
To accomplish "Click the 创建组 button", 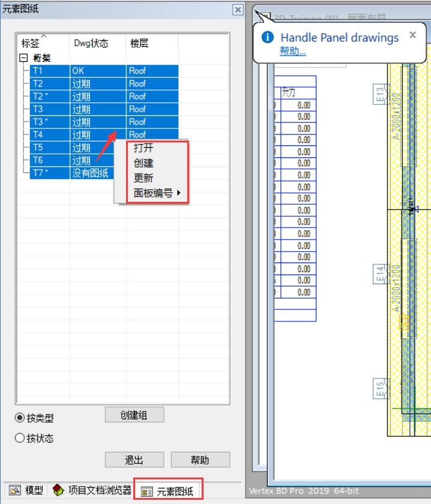I will click(x=134, y=415).
